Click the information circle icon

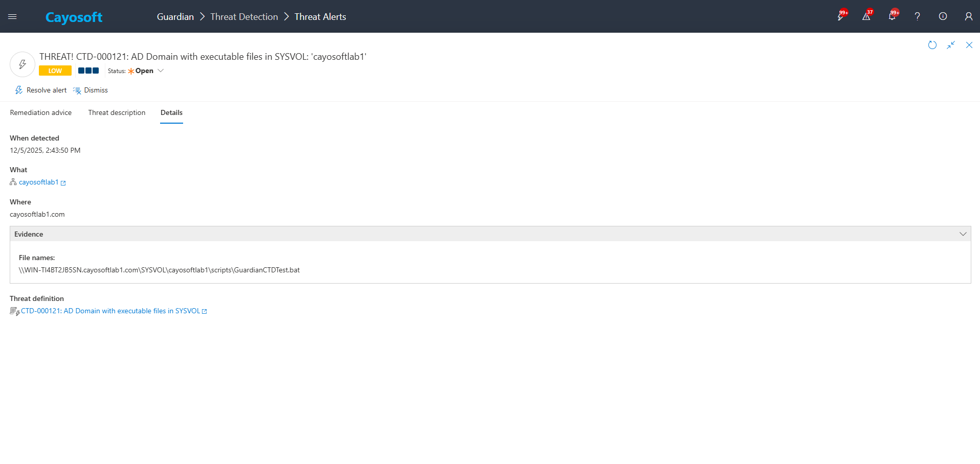[943, 16]
